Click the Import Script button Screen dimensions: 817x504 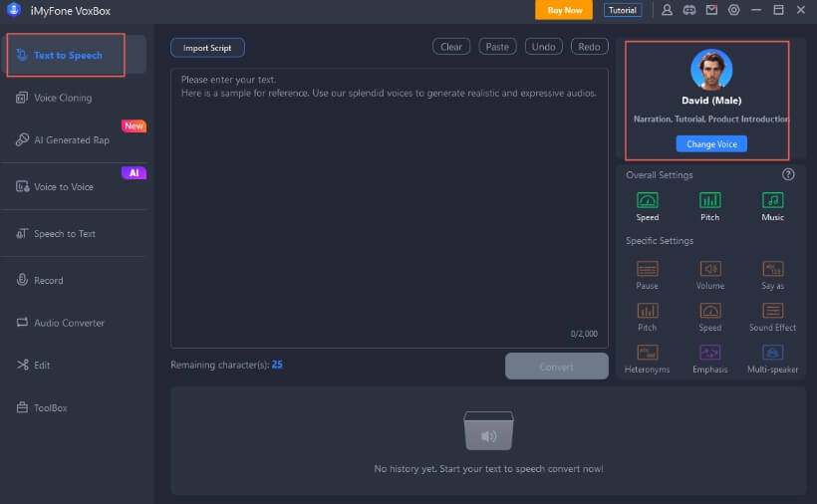pyautogui.click(x=207, y=48)
